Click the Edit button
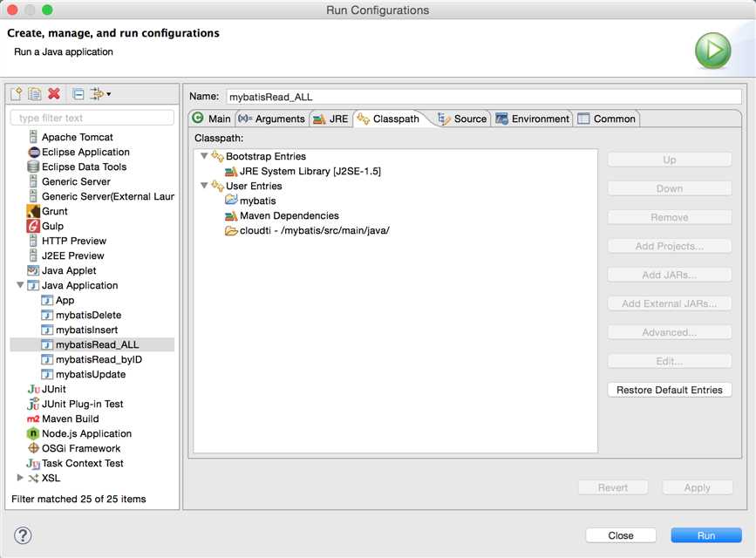Viewport: 756px width, 558px height. click(x=669, y=361)
